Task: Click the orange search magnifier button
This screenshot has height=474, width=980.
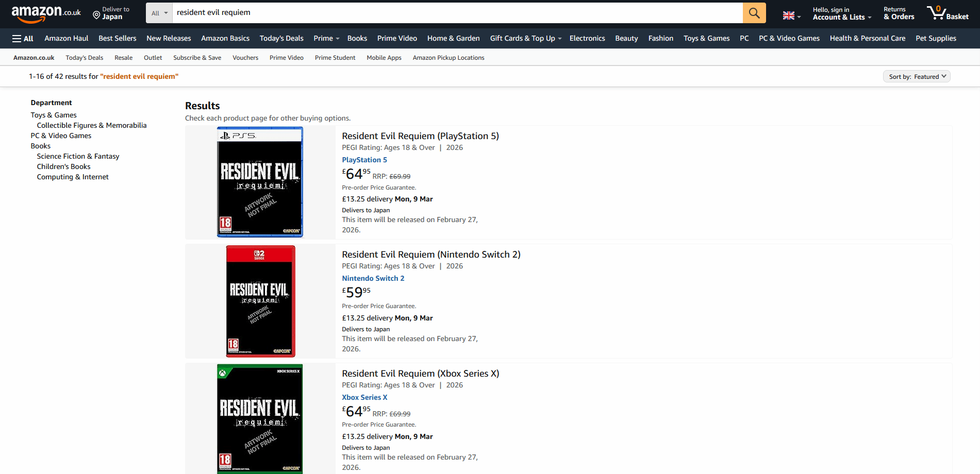Action: 754,13
